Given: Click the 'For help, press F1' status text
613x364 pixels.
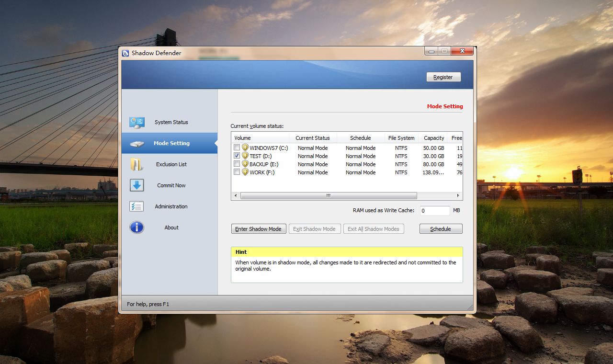Looking at the screenshot, I should pos(148,304).
